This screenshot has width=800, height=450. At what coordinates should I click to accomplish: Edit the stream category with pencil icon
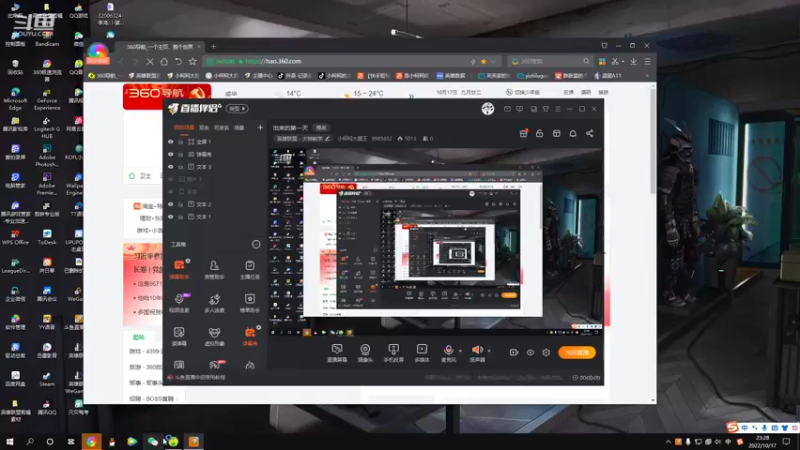[x=327, y=139]
